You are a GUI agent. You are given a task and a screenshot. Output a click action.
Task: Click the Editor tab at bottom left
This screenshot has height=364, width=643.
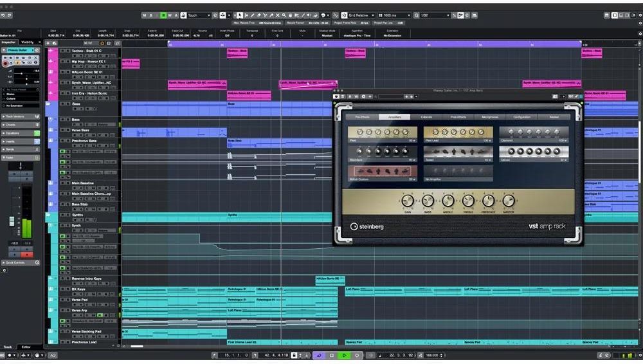click(x=26, y=347)
